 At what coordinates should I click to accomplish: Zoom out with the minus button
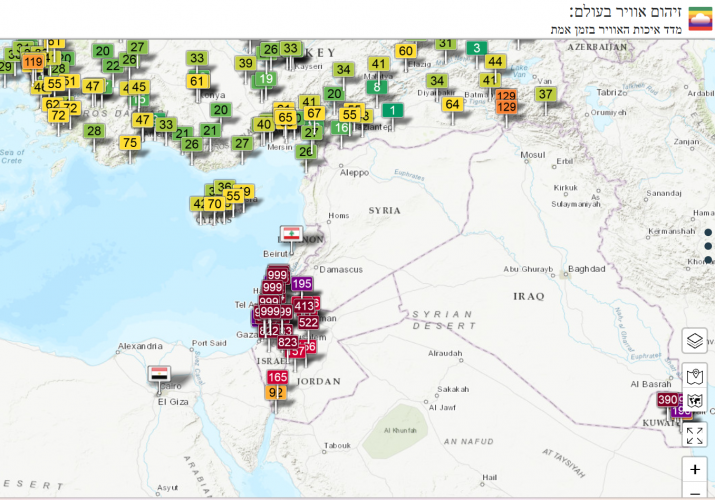[x=695, y=492]
